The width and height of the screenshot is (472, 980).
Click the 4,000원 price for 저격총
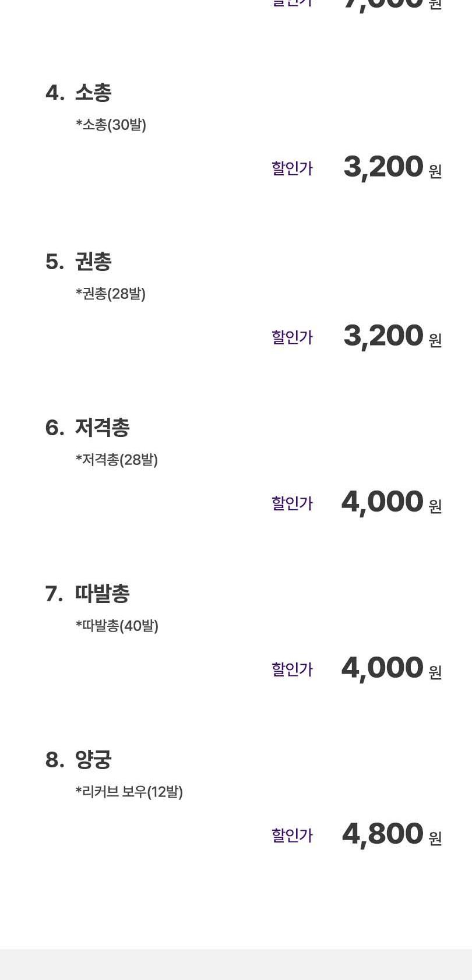point(390,503)
